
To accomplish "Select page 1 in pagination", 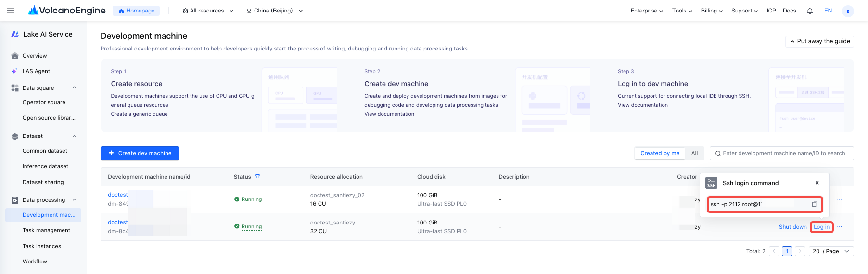I will (x=787, y=251).
